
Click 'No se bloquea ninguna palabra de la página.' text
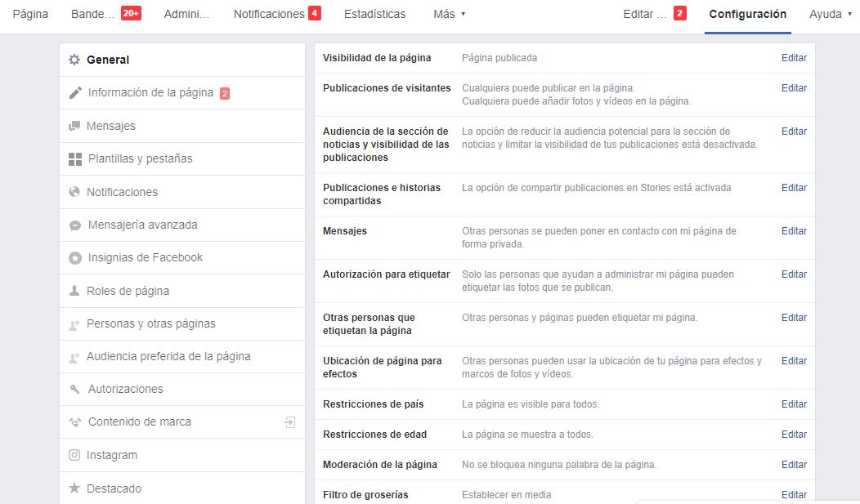559,464
